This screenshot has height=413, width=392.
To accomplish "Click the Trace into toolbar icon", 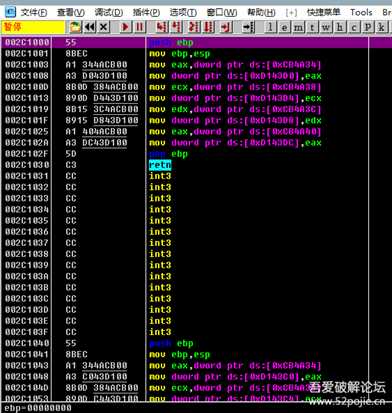I will (193, 27).
